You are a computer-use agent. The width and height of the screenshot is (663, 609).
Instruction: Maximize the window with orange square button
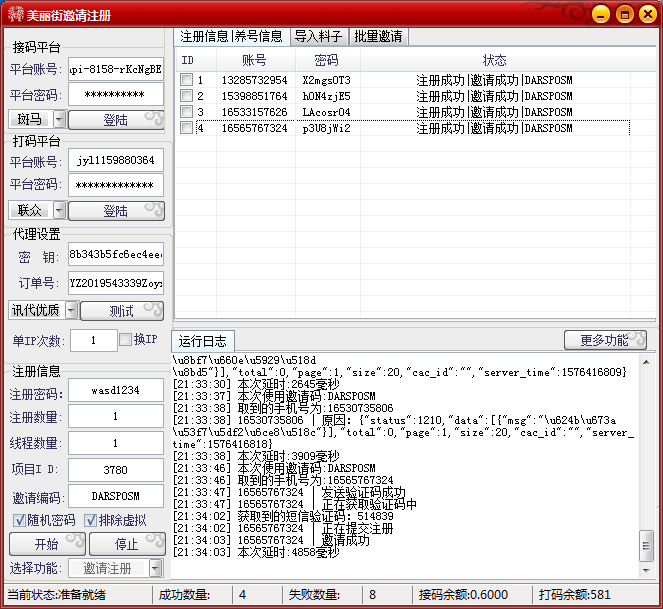point(625,14)
